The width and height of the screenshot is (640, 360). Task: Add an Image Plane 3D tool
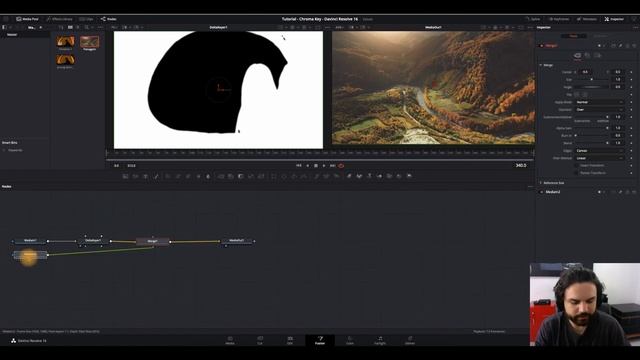(x=349, y=176)
